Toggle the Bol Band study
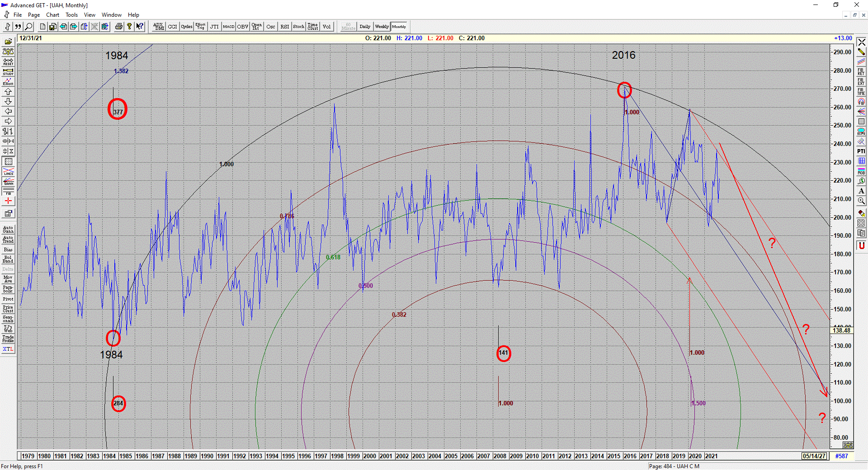 (8, 259)
